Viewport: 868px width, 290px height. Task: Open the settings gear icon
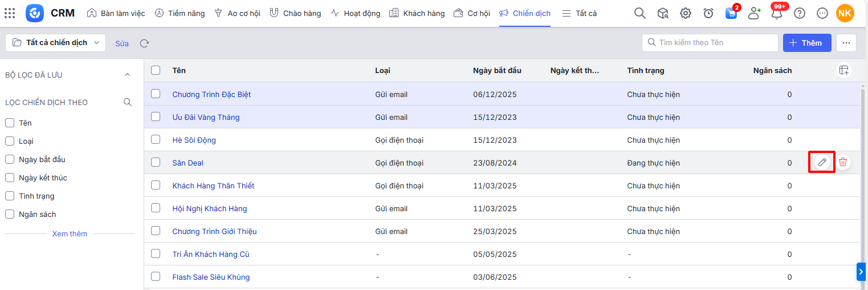[x=686, y=13]
